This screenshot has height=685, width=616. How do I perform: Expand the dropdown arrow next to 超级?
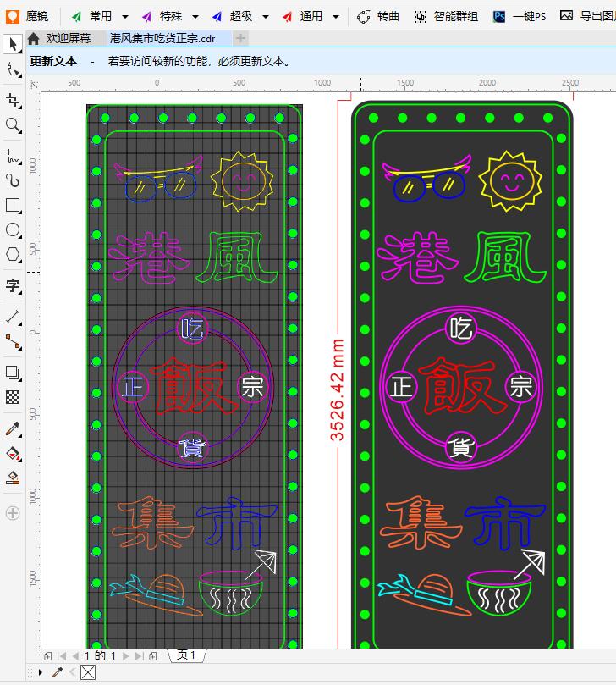click(x=266, y=17)
